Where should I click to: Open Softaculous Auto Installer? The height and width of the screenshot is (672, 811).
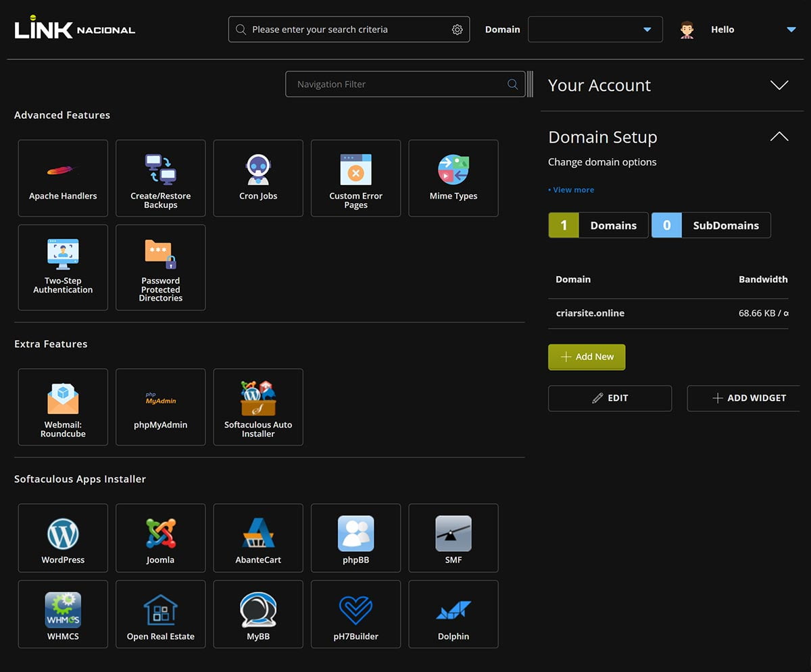click(258, 407)
